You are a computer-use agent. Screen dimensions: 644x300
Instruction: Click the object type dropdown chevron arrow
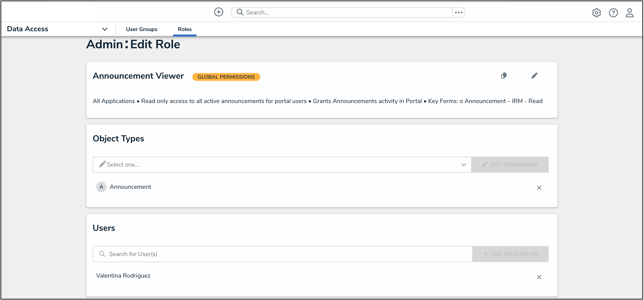(463, 165)
